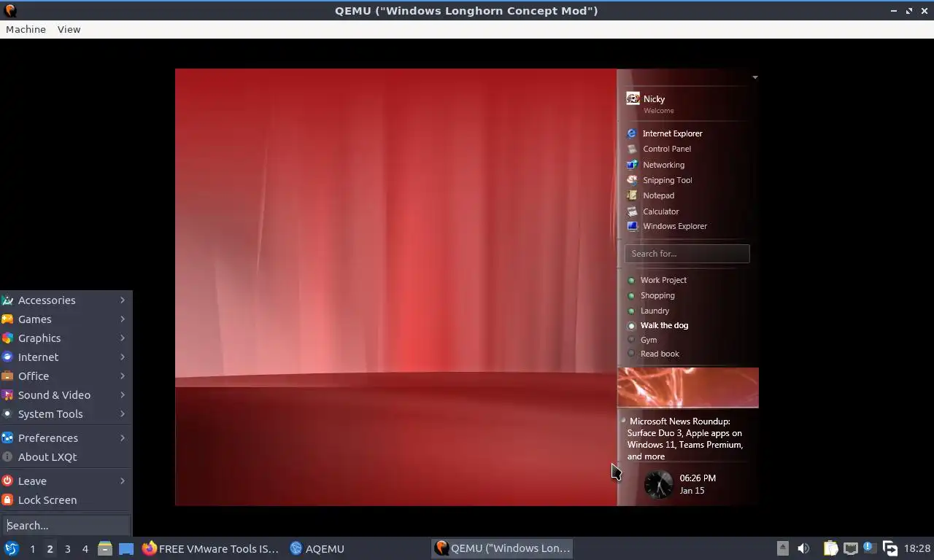Click the show desktop icon in taskbar
This screenshot has height=560, width=934.
pos(126,548)
